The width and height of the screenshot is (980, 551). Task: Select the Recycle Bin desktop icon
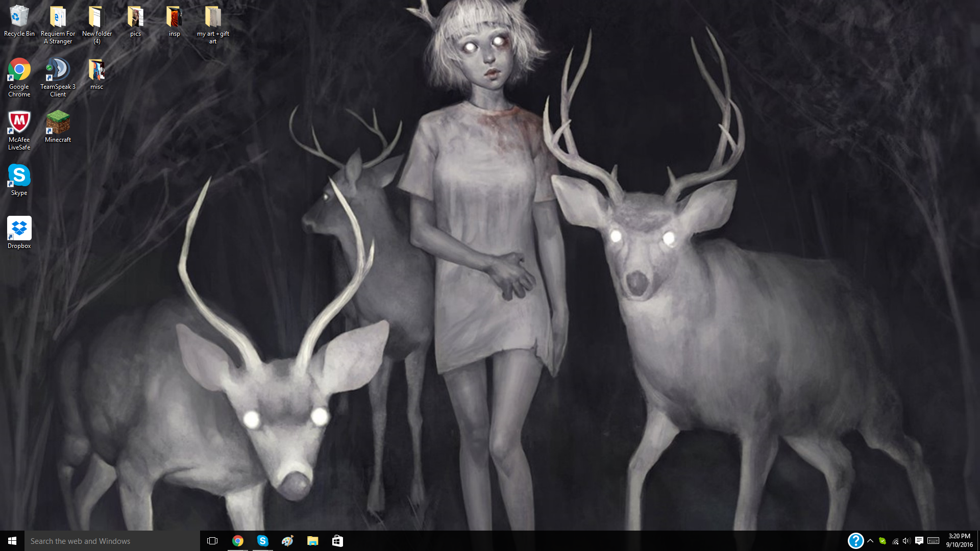coord(19,21)
